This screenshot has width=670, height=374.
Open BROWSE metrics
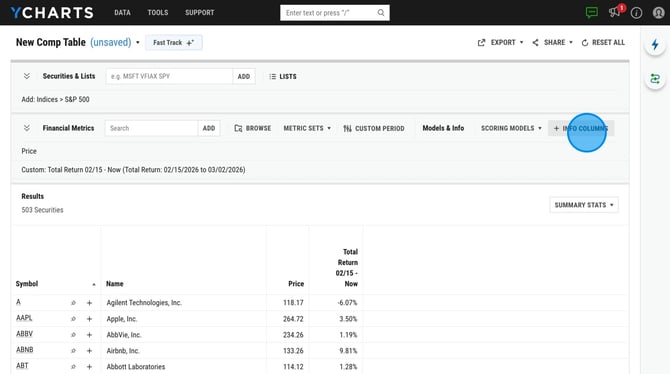click(x=253, y=128)
